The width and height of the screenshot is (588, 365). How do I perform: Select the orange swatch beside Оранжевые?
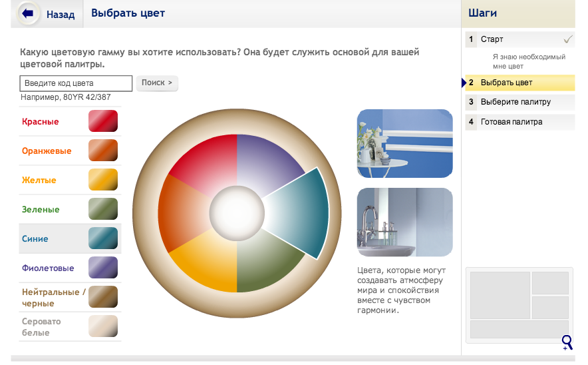click(103, 151)
